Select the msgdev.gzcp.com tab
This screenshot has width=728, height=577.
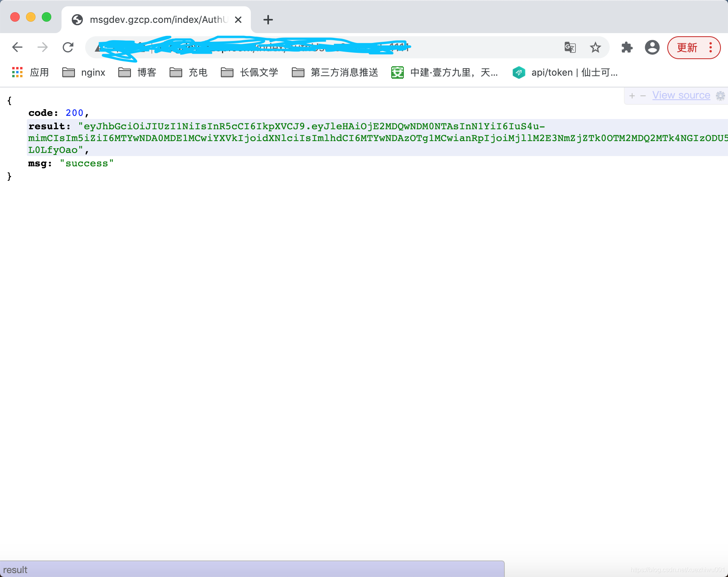pyautogui.click(x=156, y=20)
